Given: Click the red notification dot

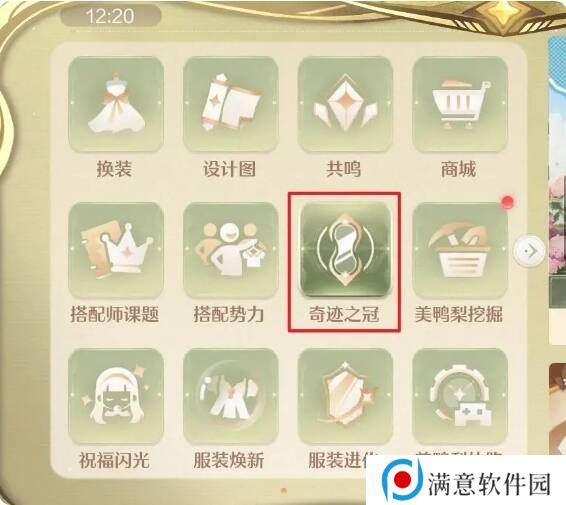Looking at the screenshot, I should [508, 202].
